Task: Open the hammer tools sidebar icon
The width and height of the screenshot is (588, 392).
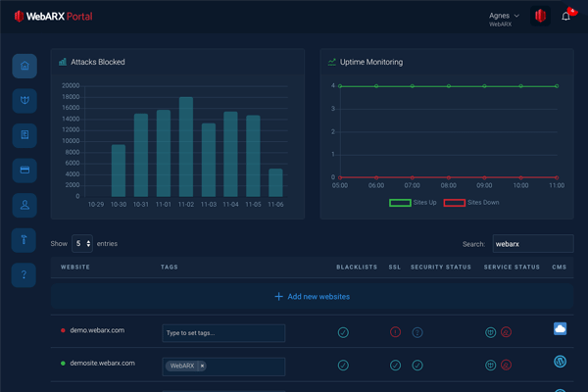Action: coord(24,240)
